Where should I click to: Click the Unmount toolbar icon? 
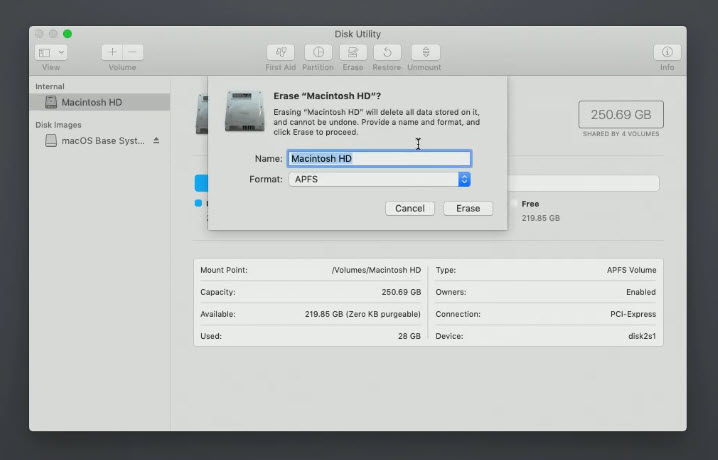tap(425, 52)
